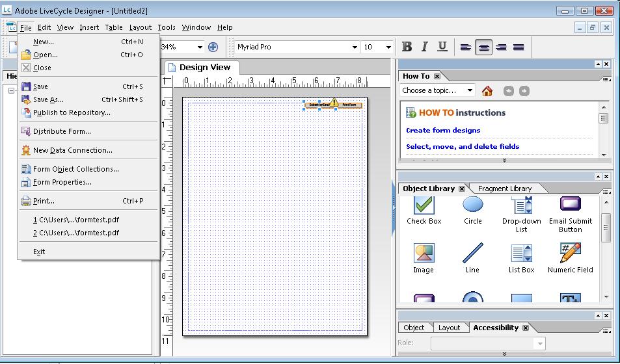This screenshot has width=620, height=364.
Task: Click the How To home icon
Action: coord(487,91)
